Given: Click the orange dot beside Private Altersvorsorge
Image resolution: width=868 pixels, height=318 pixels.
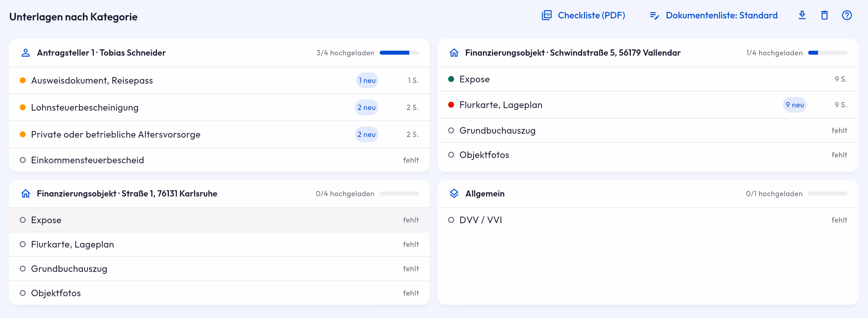Looking at the screenshot, I should point(23,134).
